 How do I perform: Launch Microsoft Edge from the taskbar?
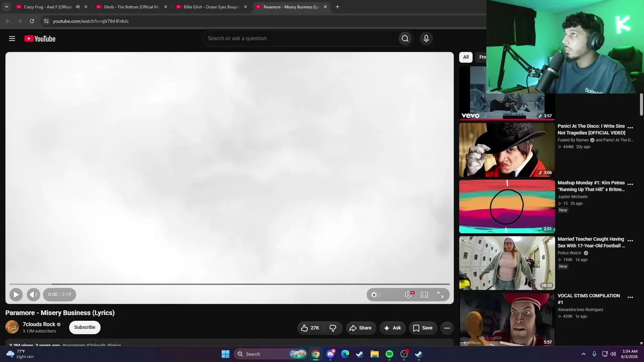345,354
